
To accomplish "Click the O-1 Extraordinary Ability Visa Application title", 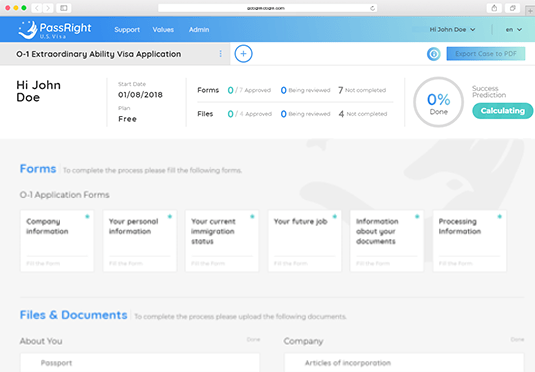I will point(99,54).
